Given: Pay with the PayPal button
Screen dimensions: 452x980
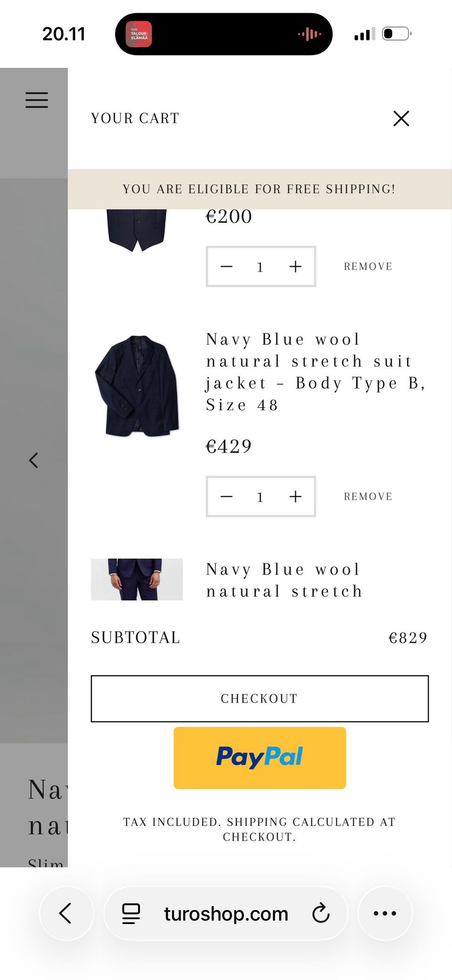Looking at the screenshot, I should pos(259,758).
